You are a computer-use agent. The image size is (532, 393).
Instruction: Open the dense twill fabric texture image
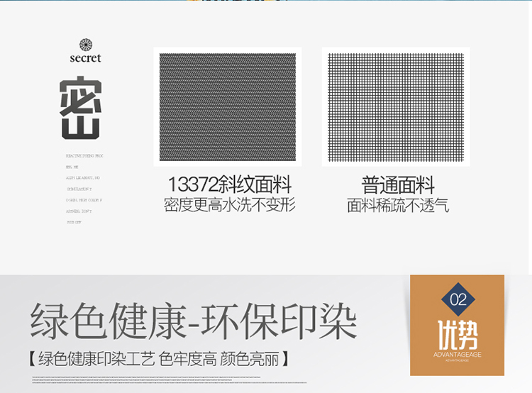click(227, 106)
